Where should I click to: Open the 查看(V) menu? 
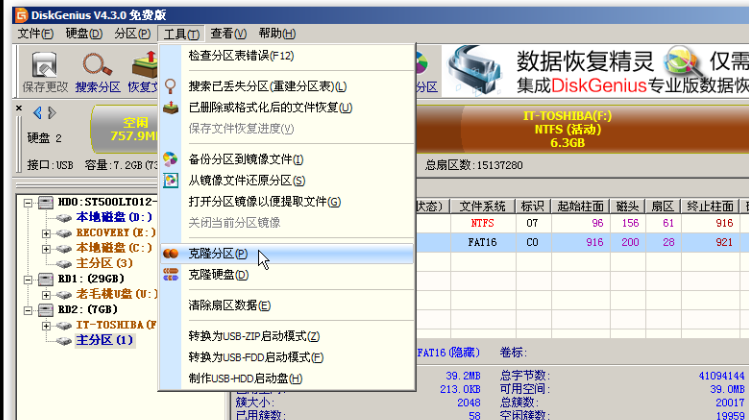click(229, 34)
